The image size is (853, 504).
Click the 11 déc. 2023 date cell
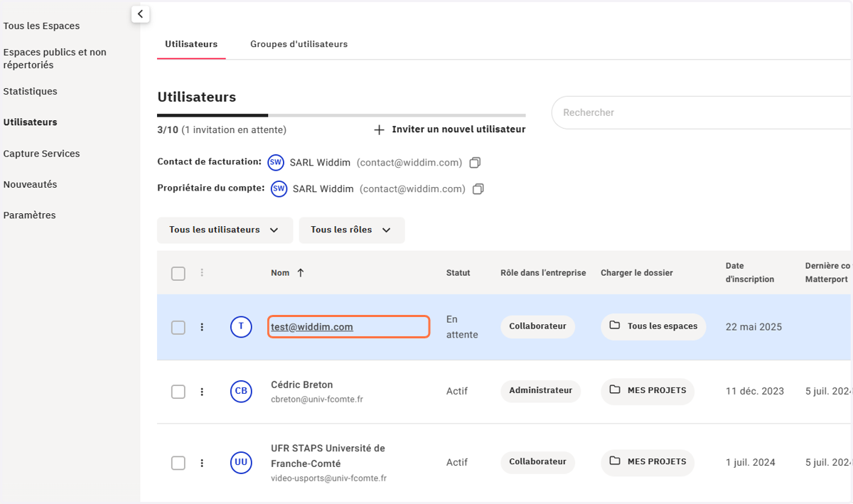pos(755,392)
